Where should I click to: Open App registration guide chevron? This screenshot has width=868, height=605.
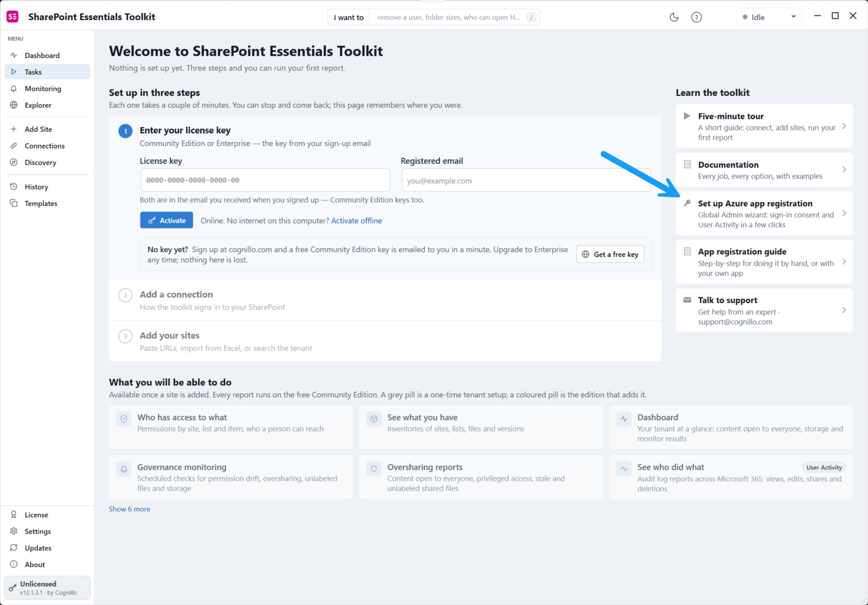844,262
